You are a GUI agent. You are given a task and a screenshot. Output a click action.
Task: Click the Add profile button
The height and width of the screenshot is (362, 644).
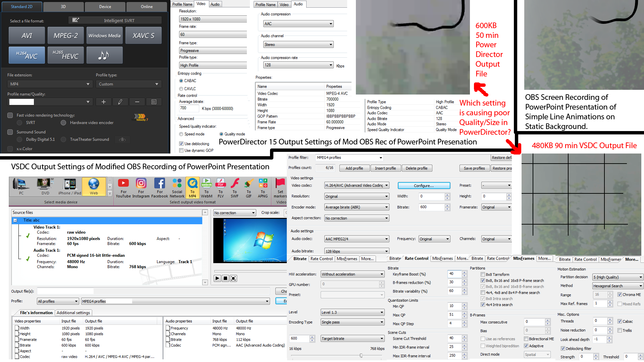354,168
